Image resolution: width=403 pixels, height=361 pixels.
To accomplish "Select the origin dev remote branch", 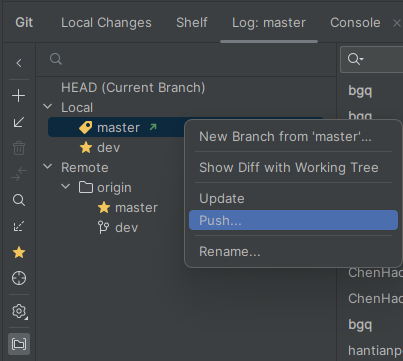I will tap(126, 227).
